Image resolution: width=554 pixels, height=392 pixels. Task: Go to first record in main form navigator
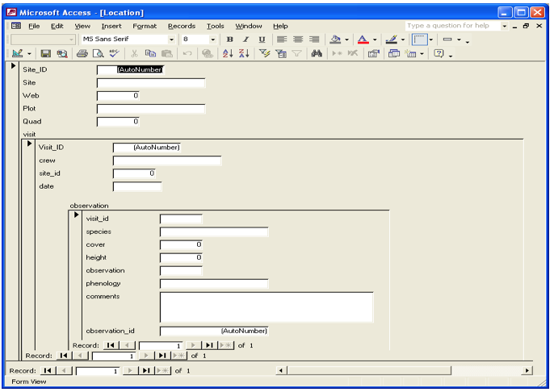(48, 370)
